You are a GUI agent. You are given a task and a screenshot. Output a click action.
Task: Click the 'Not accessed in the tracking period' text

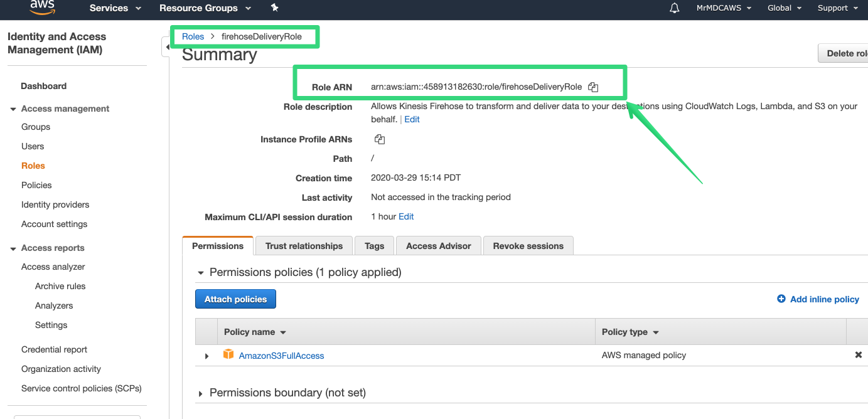click(441, 197)
